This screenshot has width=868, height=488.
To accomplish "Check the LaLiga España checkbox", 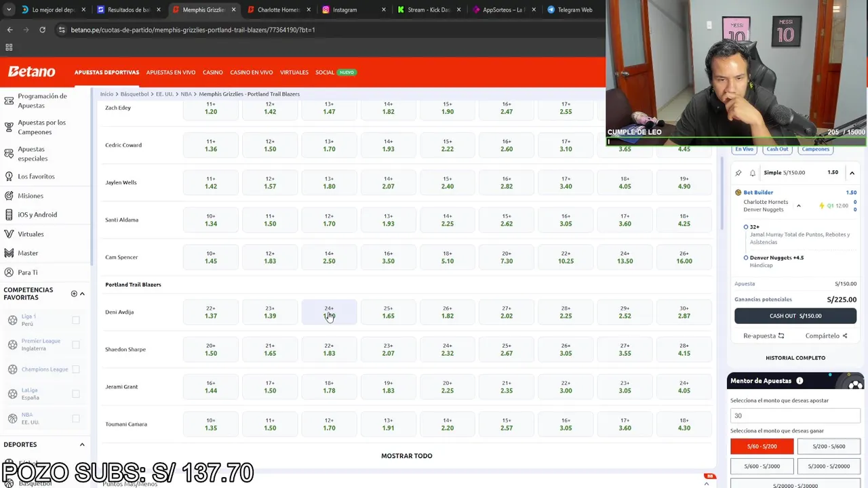I will [x=76, y=394].
